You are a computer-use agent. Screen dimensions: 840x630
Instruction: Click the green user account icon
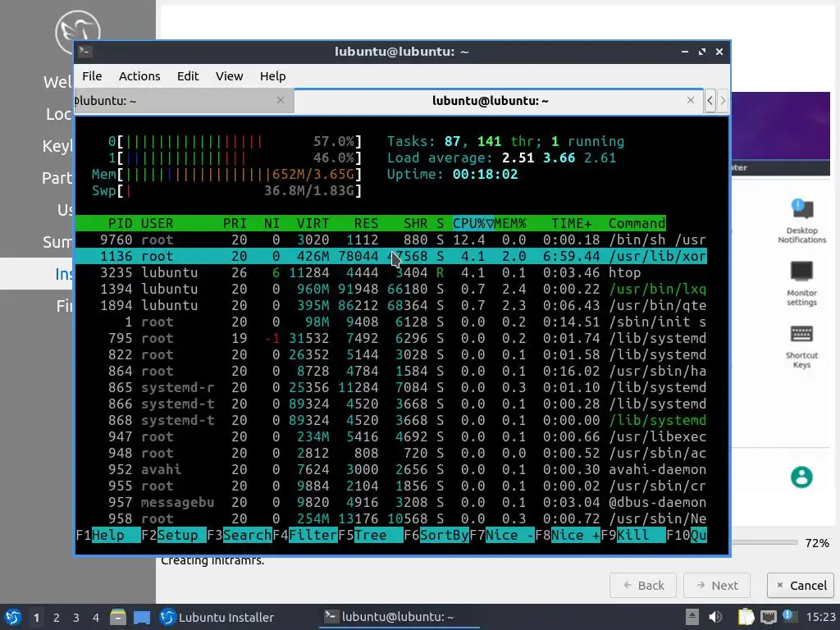pyautogui.click(x=801, y=477)
